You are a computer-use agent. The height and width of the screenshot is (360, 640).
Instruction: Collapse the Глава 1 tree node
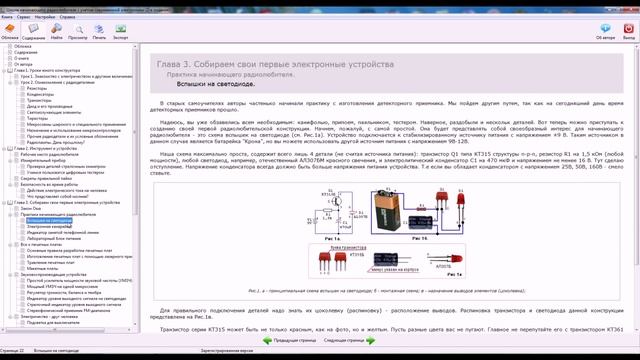click(4, 71)
